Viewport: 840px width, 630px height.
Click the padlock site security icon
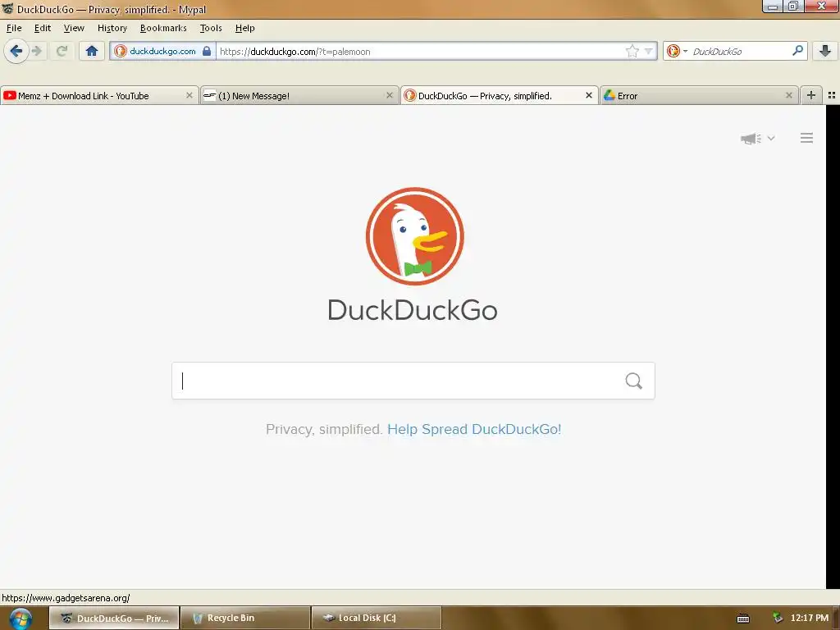pos(207,52)
